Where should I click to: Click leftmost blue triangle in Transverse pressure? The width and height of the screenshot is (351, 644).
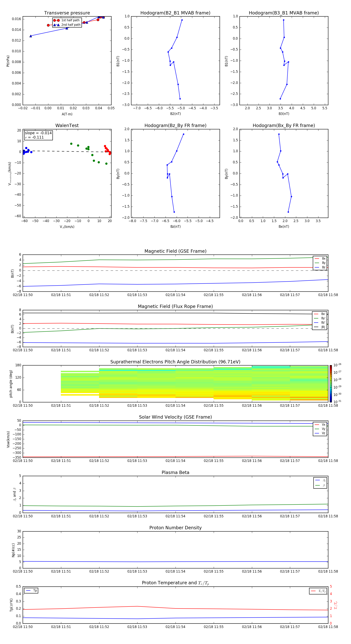[31, 36]
